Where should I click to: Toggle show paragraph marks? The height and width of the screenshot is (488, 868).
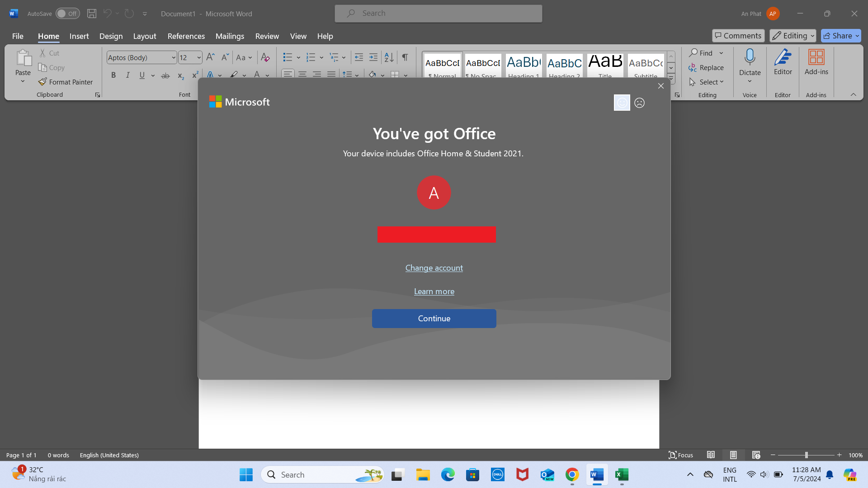pos(405,57)
